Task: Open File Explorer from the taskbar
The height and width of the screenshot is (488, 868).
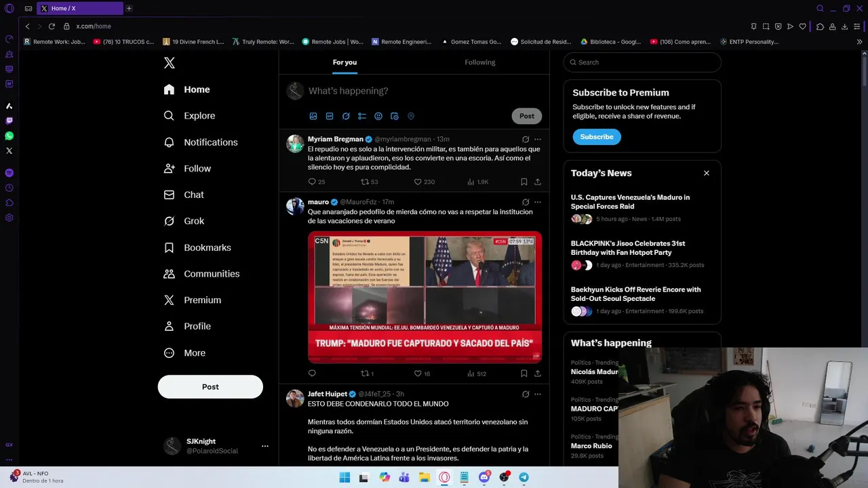Action: pos(425,477)
